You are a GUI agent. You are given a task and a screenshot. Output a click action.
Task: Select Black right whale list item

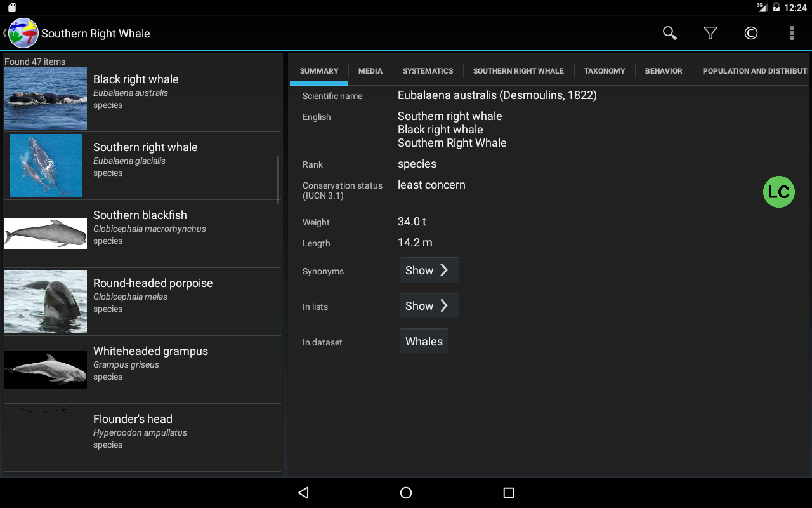143,98
